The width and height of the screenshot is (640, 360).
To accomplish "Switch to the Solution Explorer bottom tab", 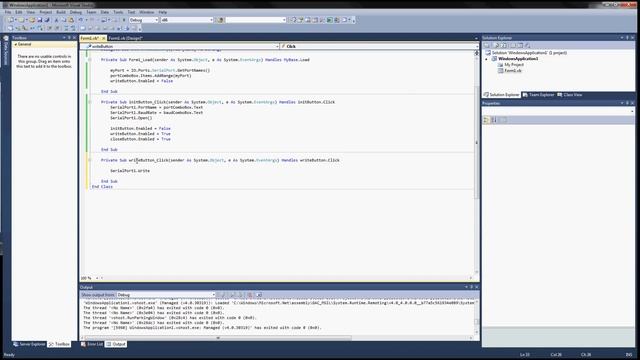I will (x=501, y=95).
